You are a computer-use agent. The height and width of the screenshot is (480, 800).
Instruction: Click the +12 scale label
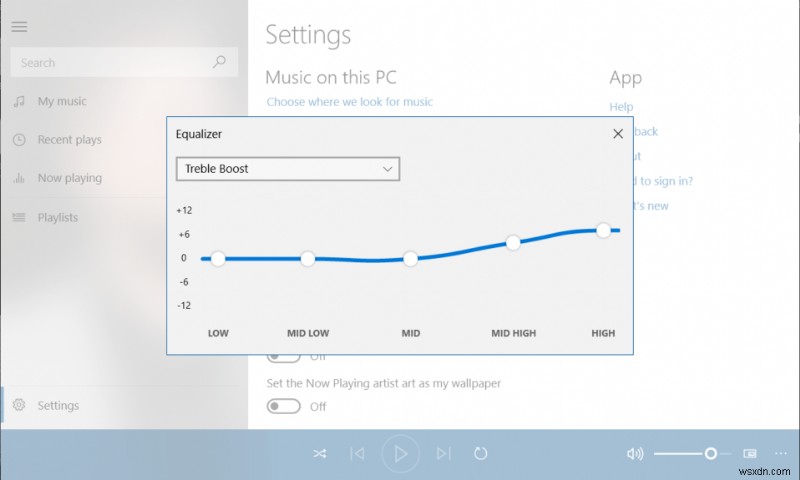click(184, 210)
